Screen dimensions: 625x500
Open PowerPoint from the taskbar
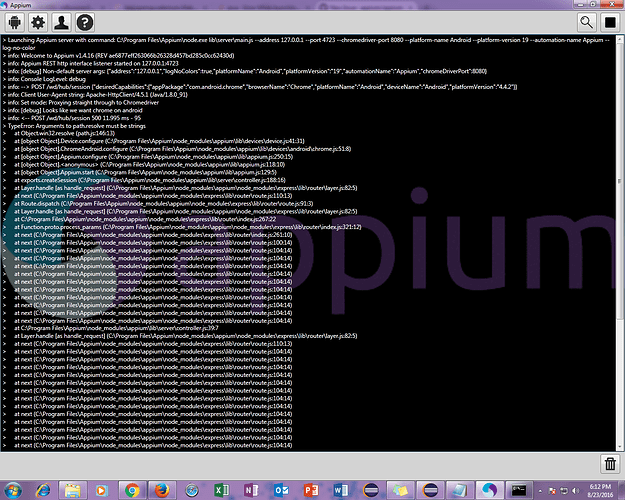(x=311, y=490)
